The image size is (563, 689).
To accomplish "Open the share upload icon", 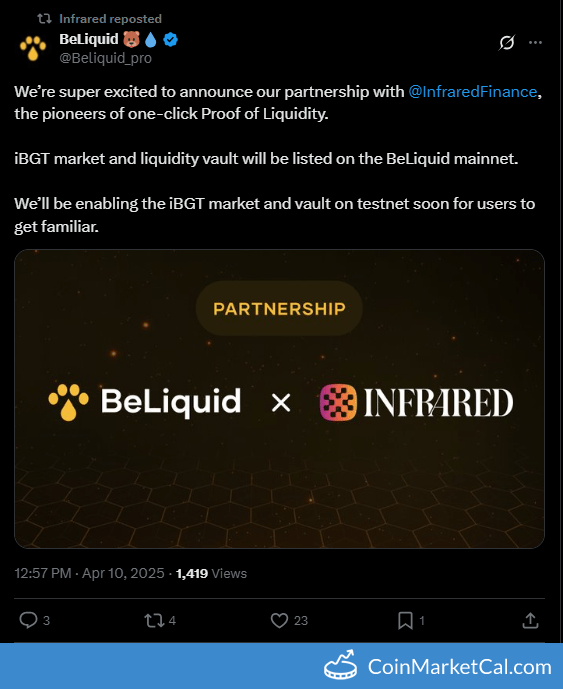I will click(x=530, y=620).
